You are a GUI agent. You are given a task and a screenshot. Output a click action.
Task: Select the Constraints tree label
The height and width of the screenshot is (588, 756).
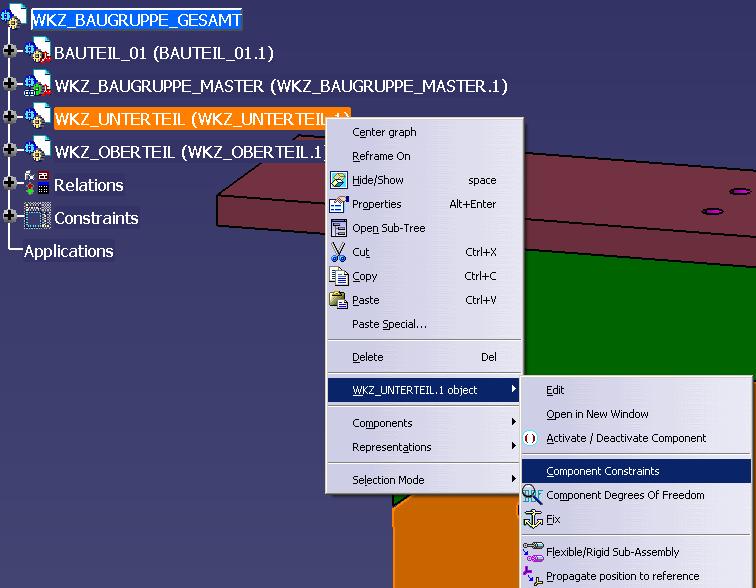click(96, 218)
